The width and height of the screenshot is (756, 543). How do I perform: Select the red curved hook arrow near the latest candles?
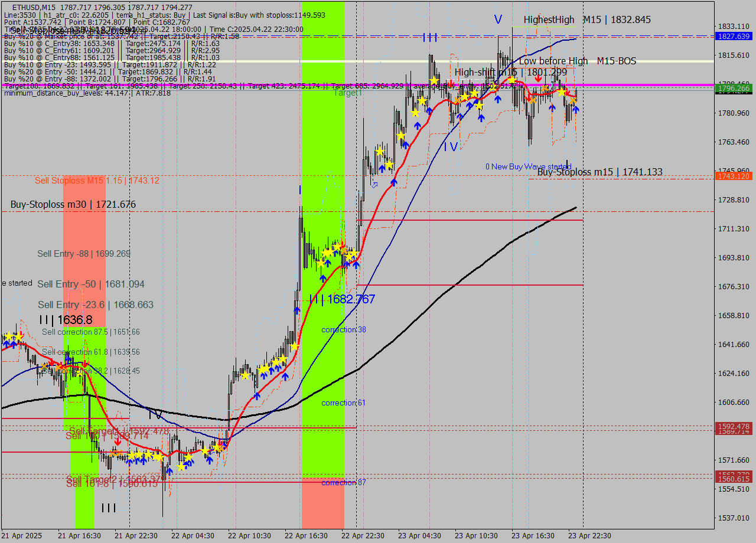[568, 93]
